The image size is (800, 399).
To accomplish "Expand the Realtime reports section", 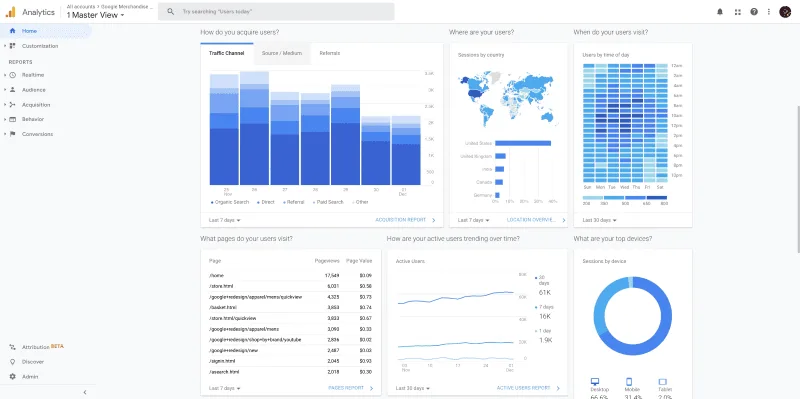I will pyautogui.click(x=5, y=75).
